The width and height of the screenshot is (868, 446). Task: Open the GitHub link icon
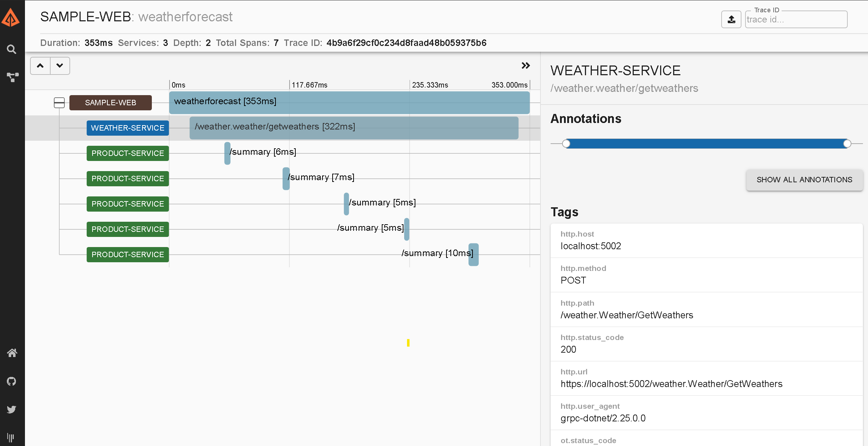[12, 381]
